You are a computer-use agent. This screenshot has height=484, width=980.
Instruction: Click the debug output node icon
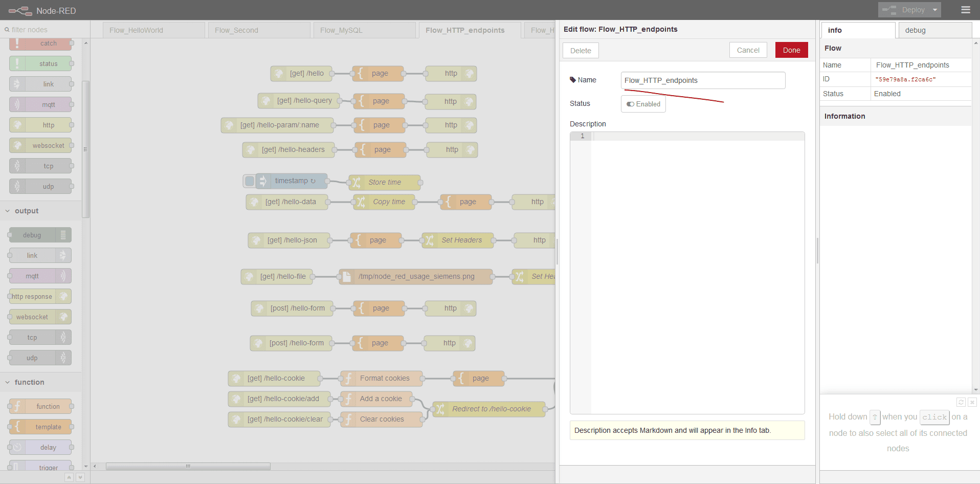(x=63, y=235)
